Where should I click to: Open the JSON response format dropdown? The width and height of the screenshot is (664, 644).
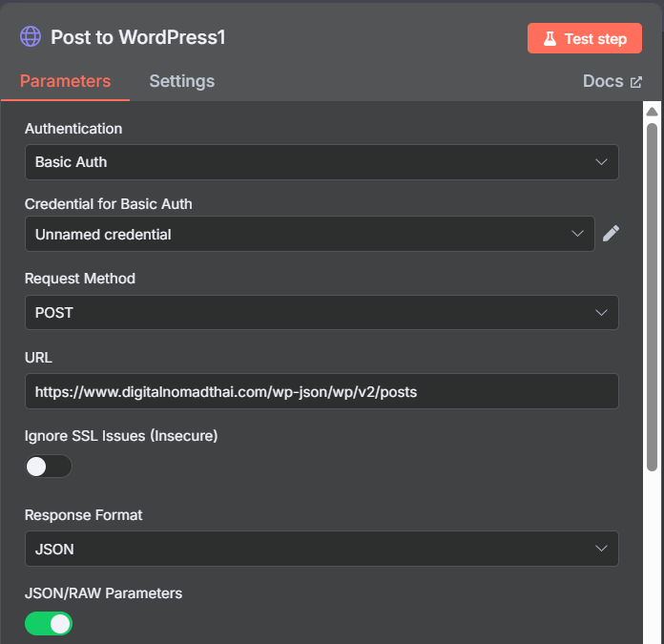click(x=322, y=549)
